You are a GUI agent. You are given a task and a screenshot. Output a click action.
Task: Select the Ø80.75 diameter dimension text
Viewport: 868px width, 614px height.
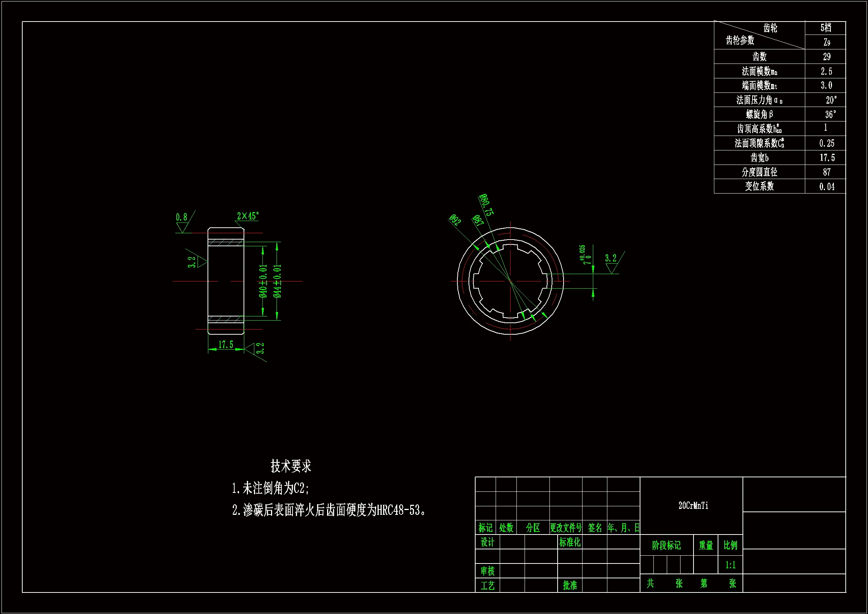pyautogui.click(x=486, y=205)
